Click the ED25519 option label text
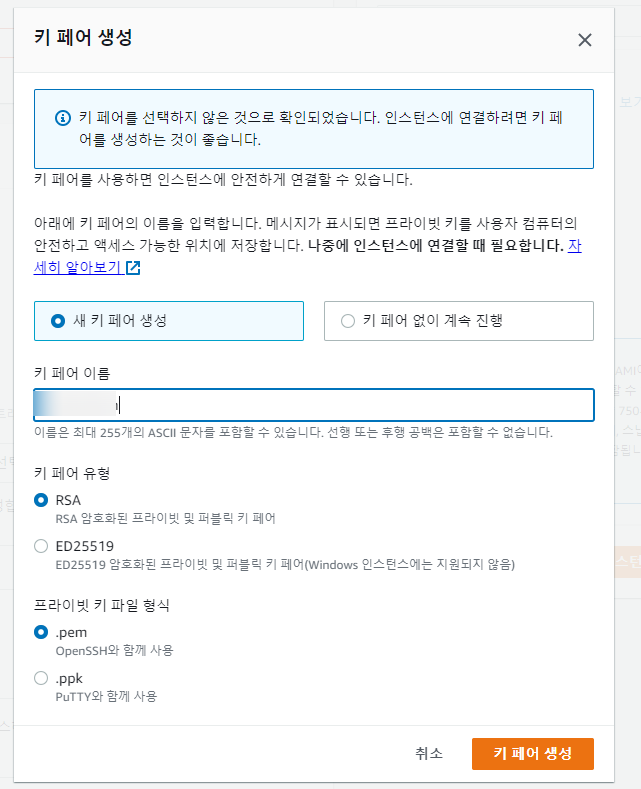641x789 pixels. point(85,546)
